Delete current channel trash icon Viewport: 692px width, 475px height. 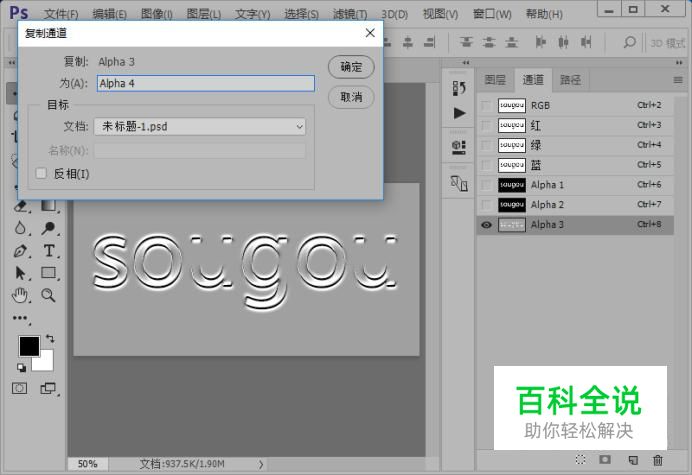coord(658,460)
